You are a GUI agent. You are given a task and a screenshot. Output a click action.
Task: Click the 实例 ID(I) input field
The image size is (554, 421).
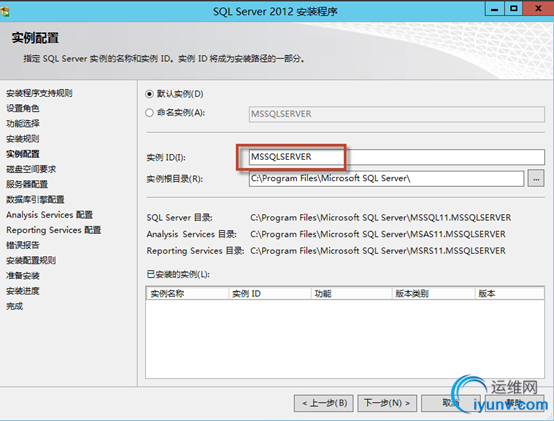tap(396, 157)
